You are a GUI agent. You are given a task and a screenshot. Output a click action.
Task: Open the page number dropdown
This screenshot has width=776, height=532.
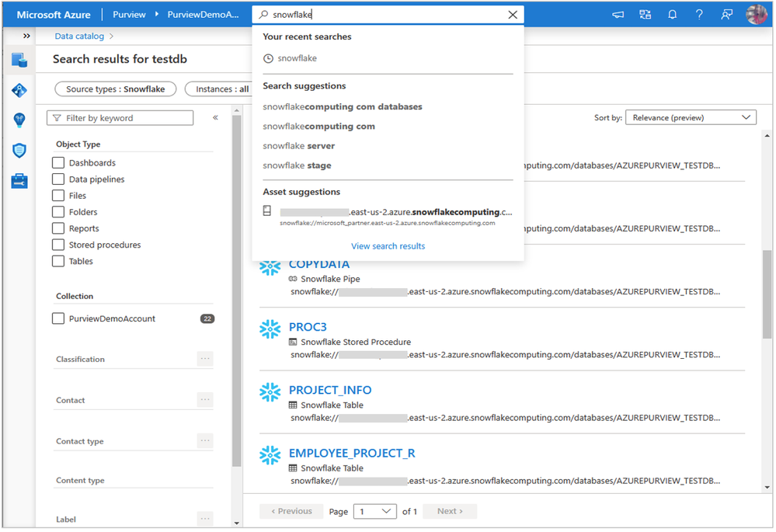pyautogui.click(x=374, y=511)
